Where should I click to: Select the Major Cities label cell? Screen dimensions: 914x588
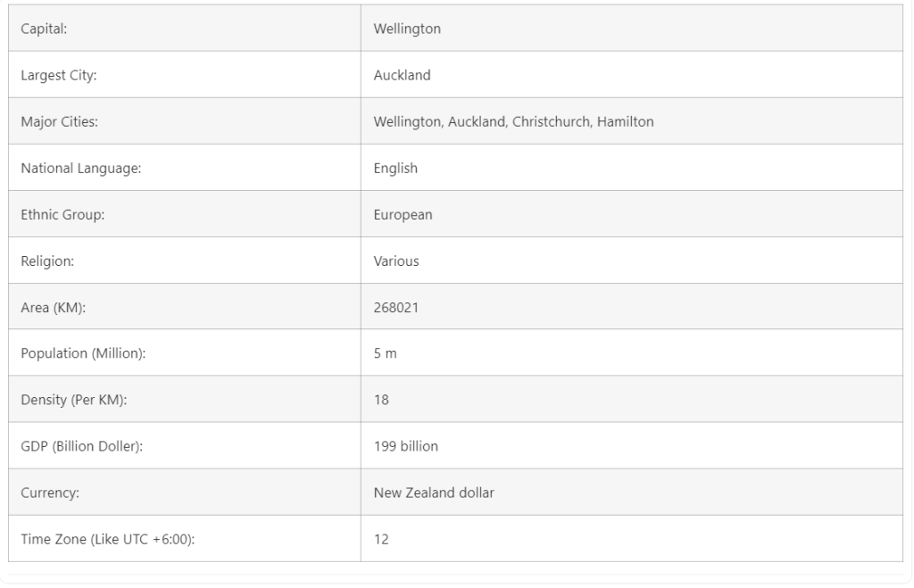60,121
